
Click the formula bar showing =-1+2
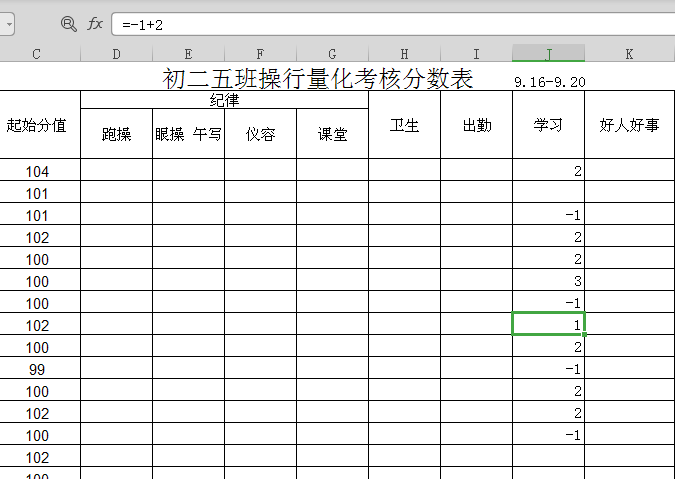393,25
